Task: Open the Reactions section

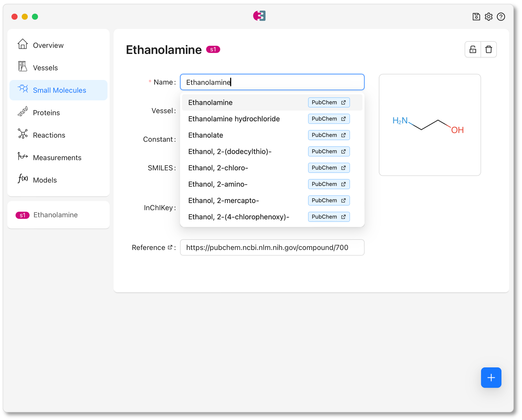Action: [x=49, y=135]
